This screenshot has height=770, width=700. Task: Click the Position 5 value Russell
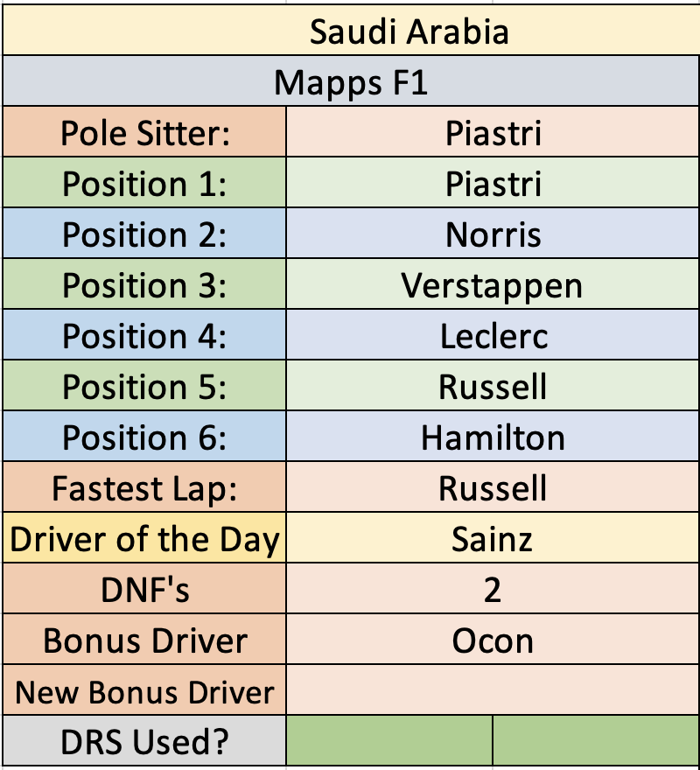[x=493, y=386]
